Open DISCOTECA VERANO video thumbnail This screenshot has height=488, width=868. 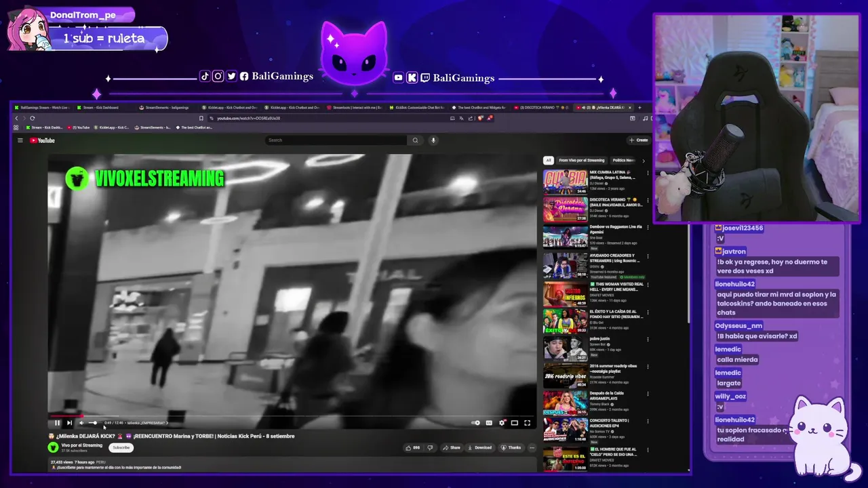[565, 209]
